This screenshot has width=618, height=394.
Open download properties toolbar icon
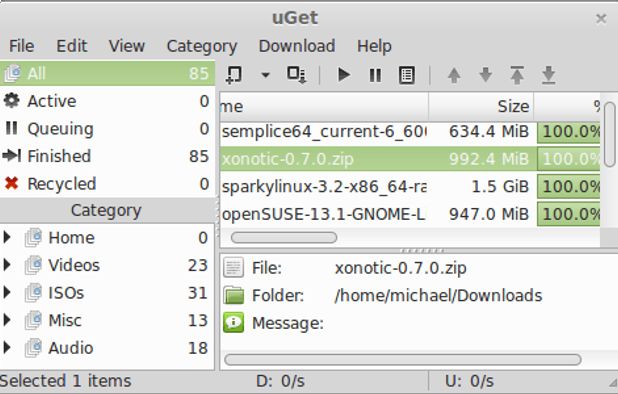tap(406, 75)
